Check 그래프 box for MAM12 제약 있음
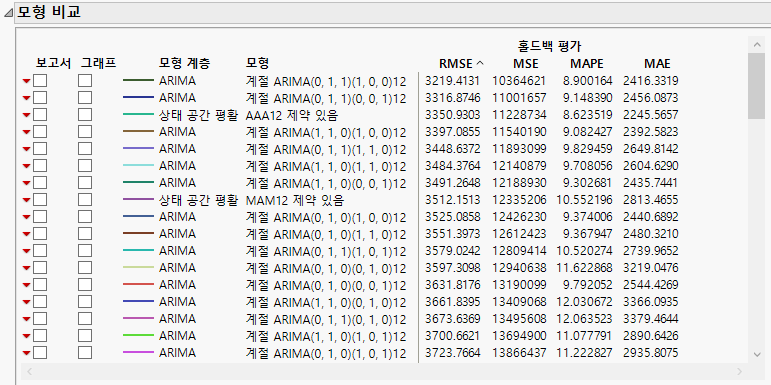The image size is (771, 385). click(85, 200)
